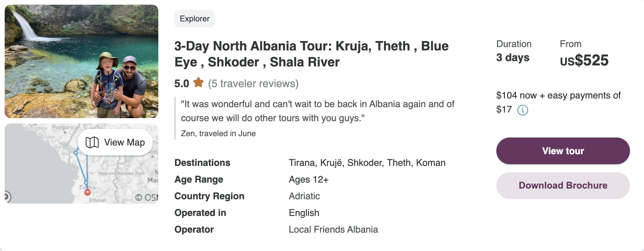
Task: Open the 3-Day North Albania Tour title
Action: (x=311, y=54)
